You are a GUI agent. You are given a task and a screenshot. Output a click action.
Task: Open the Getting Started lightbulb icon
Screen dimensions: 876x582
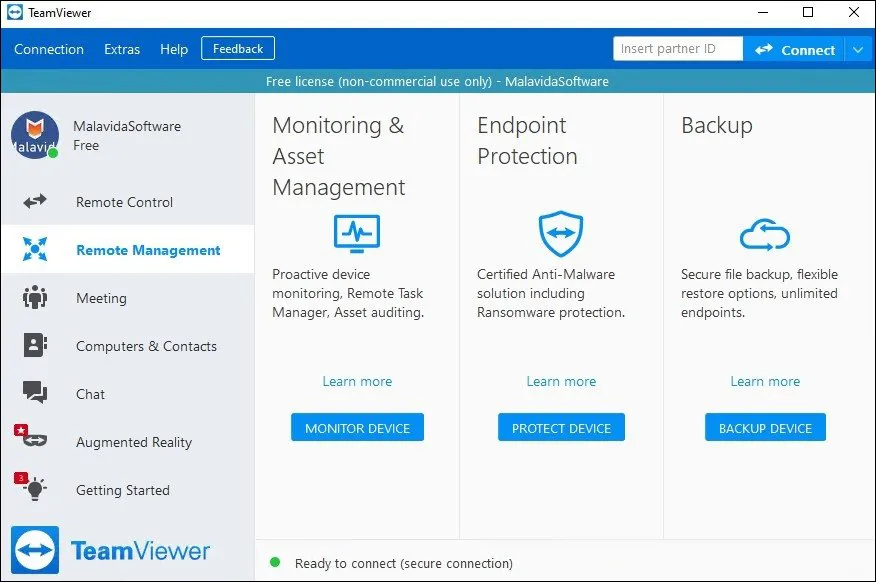click(x=35, y=489)
